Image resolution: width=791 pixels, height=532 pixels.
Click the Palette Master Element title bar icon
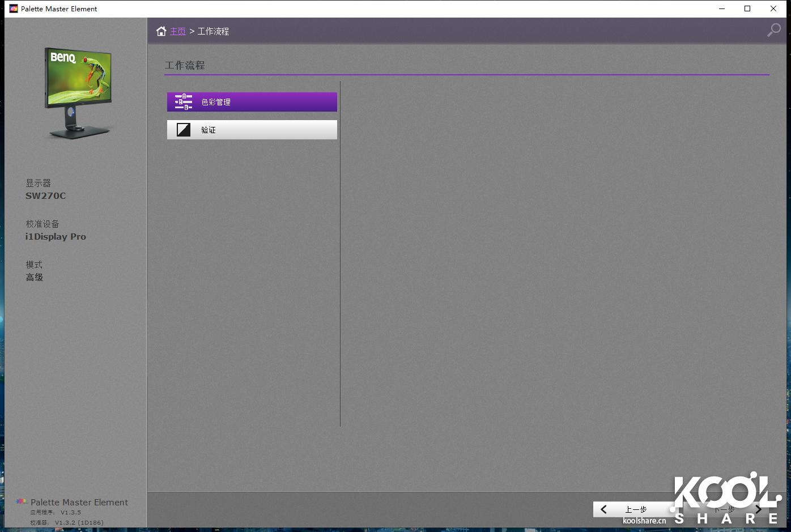(14, 8)
